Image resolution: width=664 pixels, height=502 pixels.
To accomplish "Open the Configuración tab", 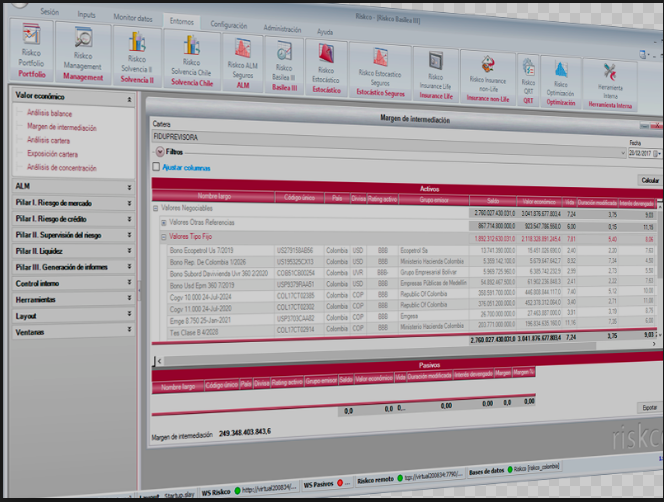I will [229, 25].
